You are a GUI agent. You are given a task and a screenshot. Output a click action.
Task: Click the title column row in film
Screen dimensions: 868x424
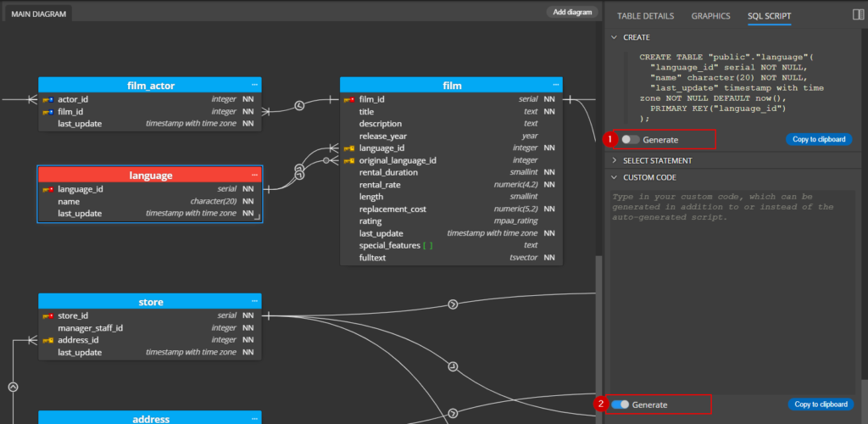click(x=451, y=112)
